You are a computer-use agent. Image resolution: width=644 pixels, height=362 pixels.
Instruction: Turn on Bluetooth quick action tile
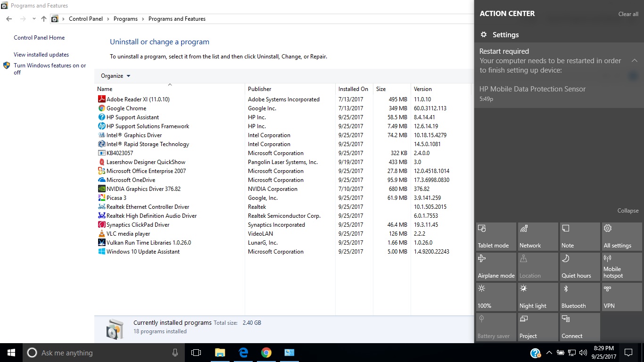pyautogui.click(x=579, y=297)
